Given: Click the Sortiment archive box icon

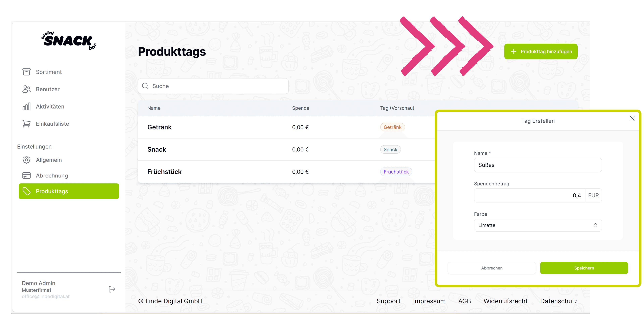Looking at the screenshot, I should coord(26,72).
